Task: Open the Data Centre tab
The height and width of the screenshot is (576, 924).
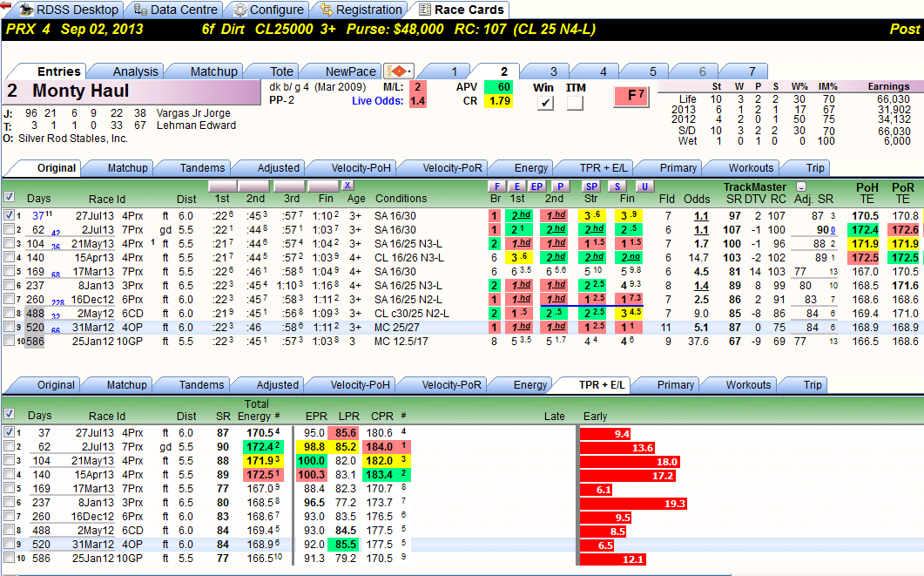Action: (x=176, y=10)
